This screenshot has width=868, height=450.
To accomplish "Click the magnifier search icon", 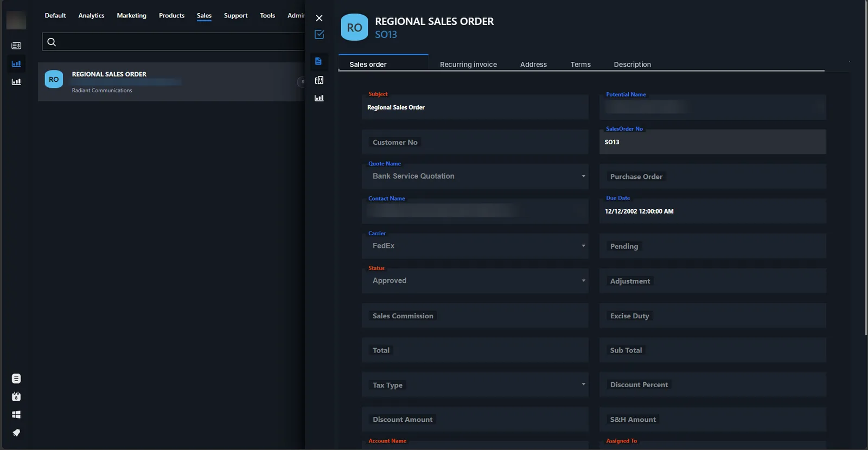I will coord(52,42).
